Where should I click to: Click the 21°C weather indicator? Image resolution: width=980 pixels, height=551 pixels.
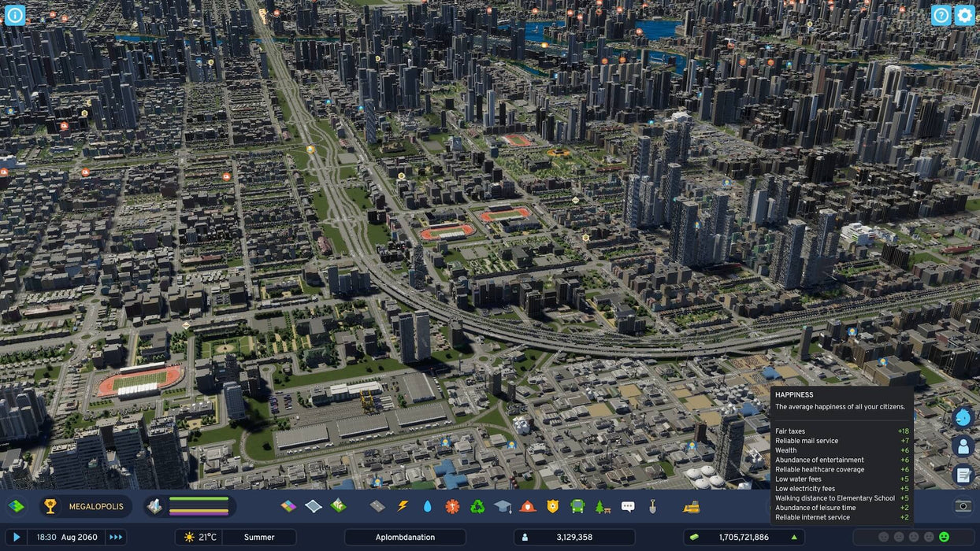[x=199, y=537]
